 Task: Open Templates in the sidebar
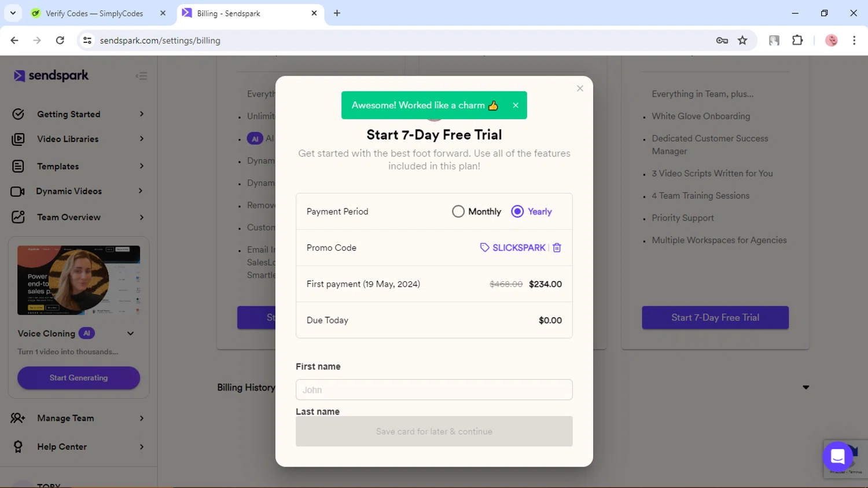58,167
